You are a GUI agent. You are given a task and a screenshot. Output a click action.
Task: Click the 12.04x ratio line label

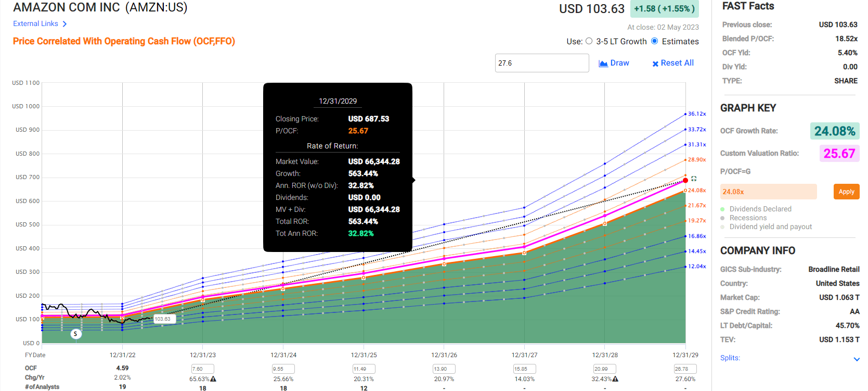pyautogui.click(x=697, y=266)
